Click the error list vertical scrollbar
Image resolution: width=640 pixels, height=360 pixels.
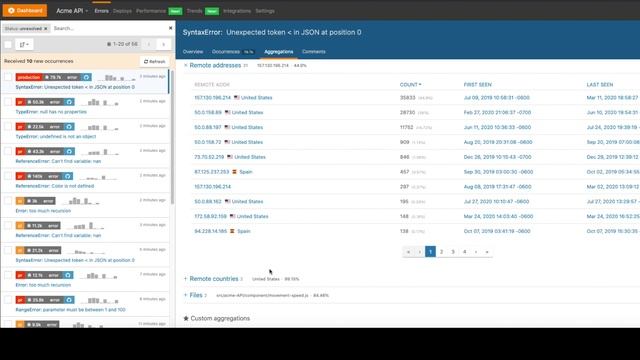coord(172,137)
